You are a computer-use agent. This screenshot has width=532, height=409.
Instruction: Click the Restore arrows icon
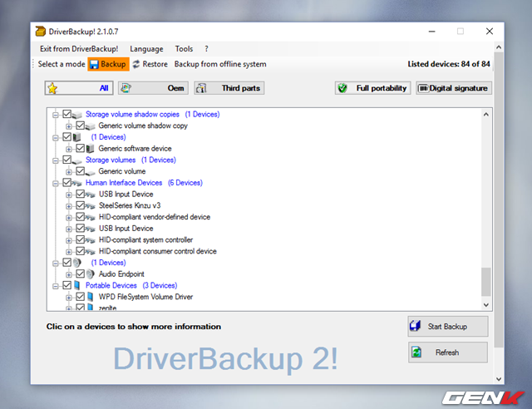click(136, 64)
